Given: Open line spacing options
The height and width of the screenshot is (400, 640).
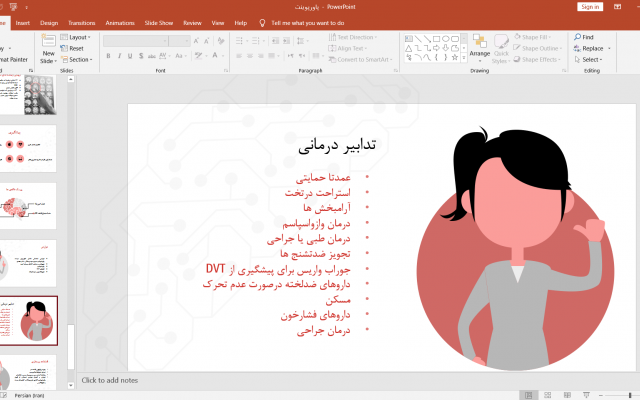Looking at the screenshot, I should tap(301, 41).
